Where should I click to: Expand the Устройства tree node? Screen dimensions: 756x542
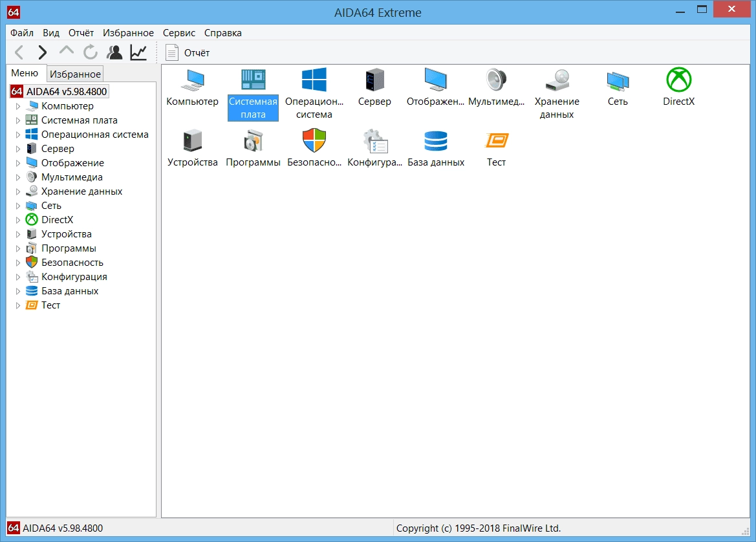pos(18,234)
